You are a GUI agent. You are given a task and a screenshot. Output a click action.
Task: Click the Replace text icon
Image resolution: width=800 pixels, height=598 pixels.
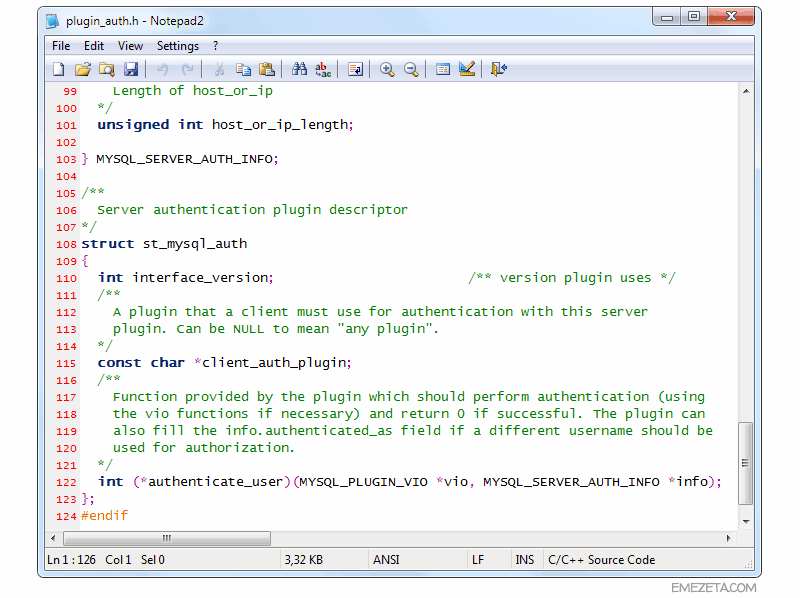[323, 69]
